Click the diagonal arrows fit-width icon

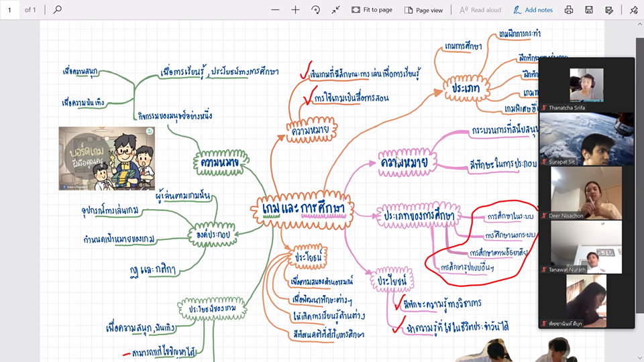click(335, 10)
